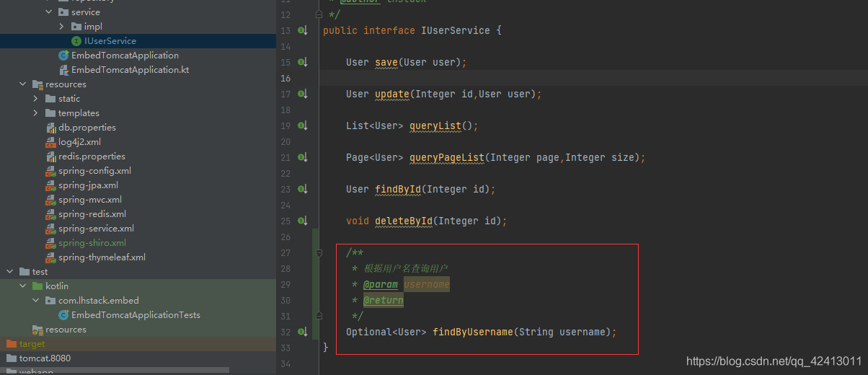Click the spring-mvc.xml file icon
Image resolution: width=868 pixels, height=375 pixels.
coord(50,200)
